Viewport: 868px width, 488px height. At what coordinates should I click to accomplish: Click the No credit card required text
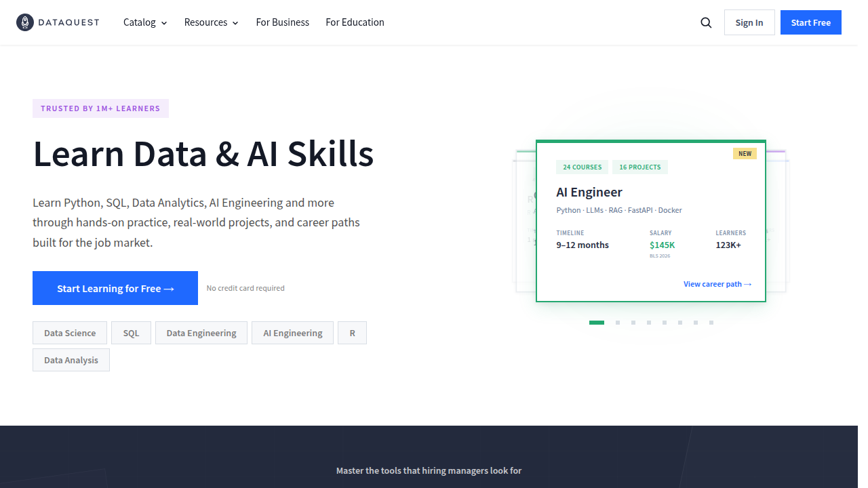tap(245, 288)
